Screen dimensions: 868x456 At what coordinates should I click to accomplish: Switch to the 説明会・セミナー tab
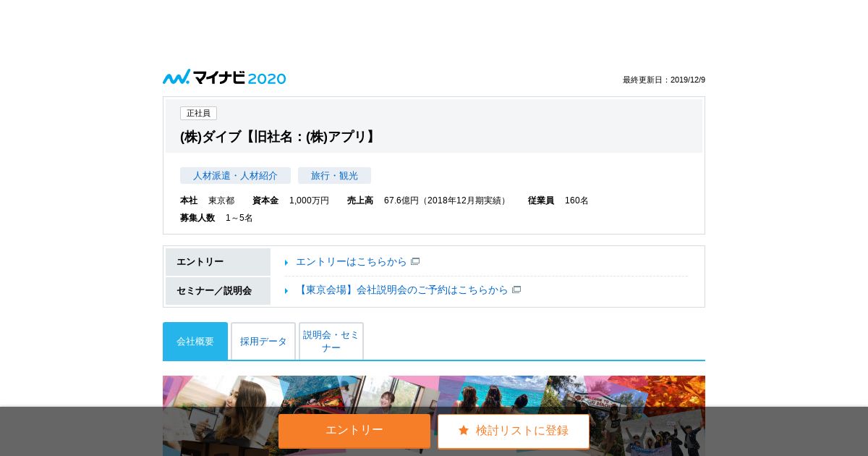pyautogui.click(x=331, y=341)
